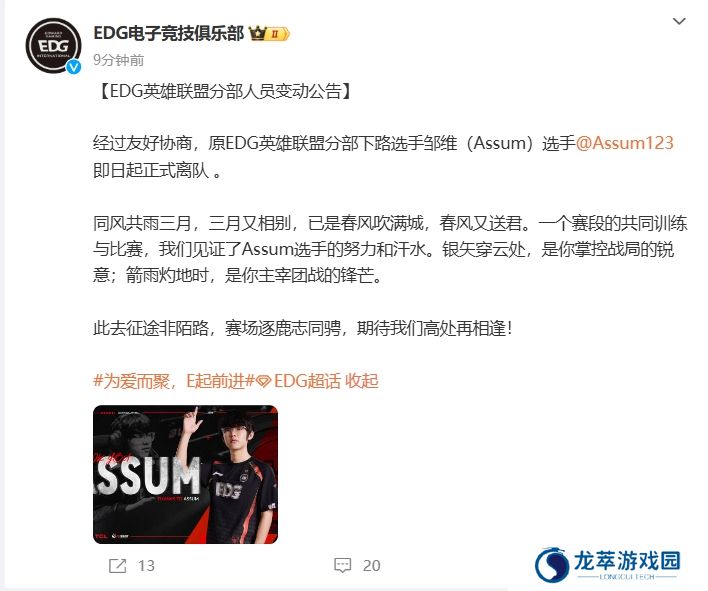Click the announcement title 【EDG英雄联盟分部人员变动公告】

[225, 91]
